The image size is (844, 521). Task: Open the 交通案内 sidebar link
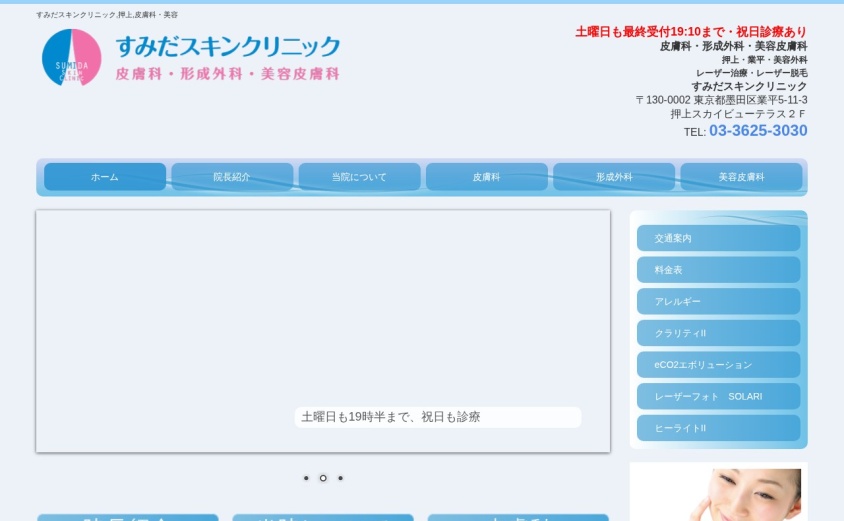coord(719,238)
